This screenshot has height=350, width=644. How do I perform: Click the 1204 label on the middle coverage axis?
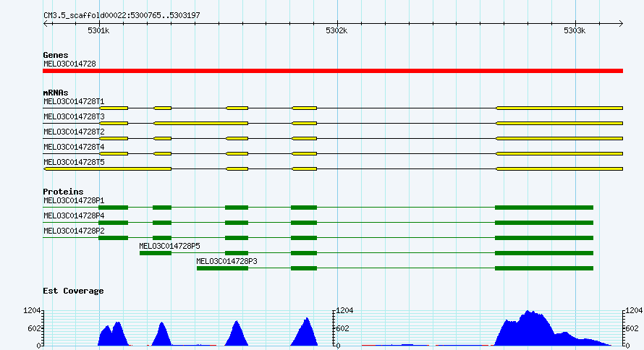click(x=344, y=311)
